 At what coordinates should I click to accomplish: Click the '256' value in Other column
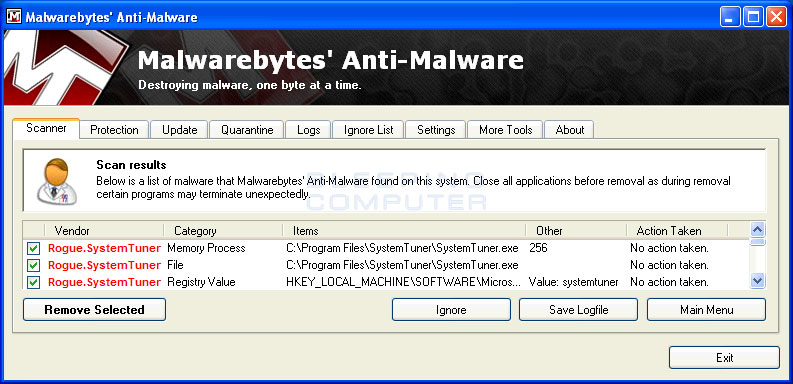point(538,248)
